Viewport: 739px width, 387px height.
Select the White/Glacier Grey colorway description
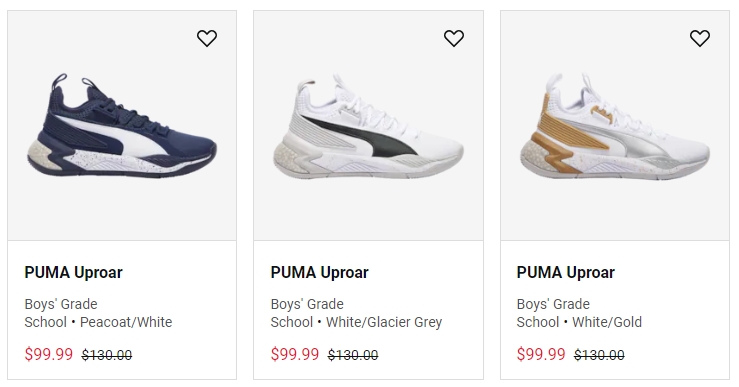(x=384, y=322)
